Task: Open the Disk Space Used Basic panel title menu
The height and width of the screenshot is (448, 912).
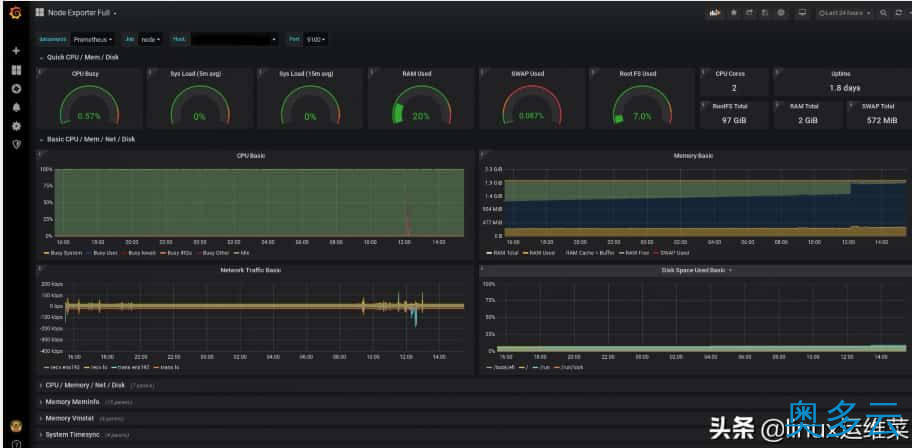Action: tap(696, 270)
